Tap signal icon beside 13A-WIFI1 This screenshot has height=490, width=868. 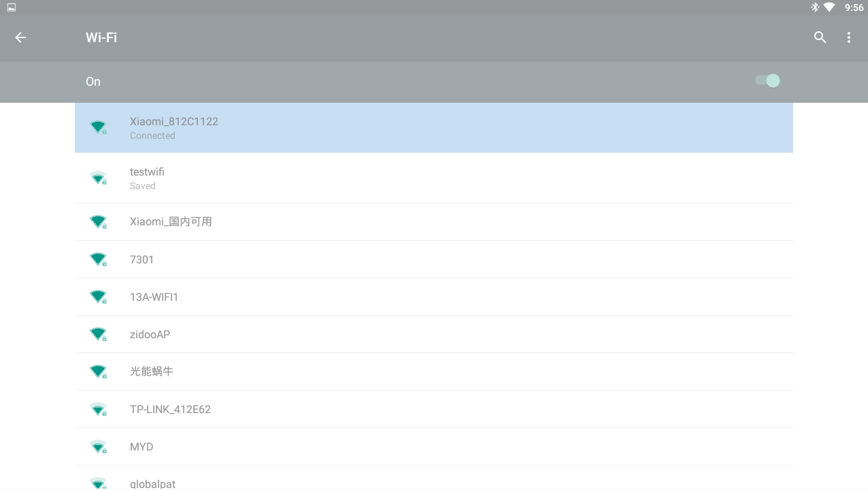pyautogui.click(x=99, y=297)
